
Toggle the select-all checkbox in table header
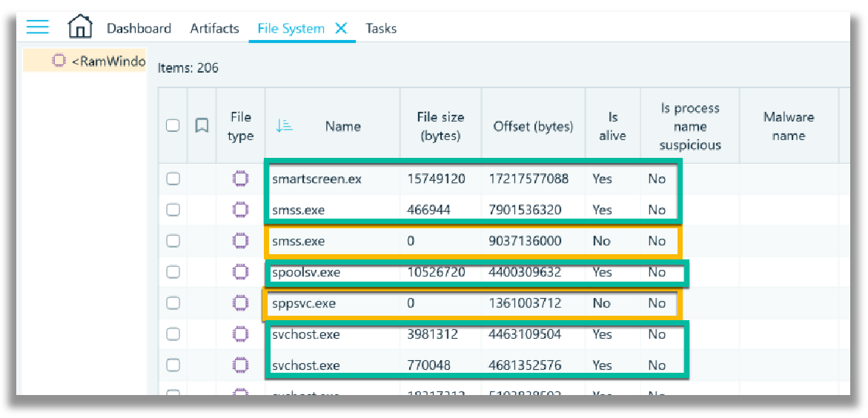pos(173,126)
